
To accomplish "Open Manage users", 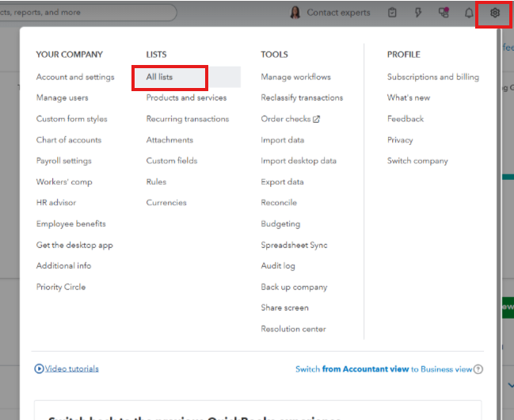I will click(62, 97).
